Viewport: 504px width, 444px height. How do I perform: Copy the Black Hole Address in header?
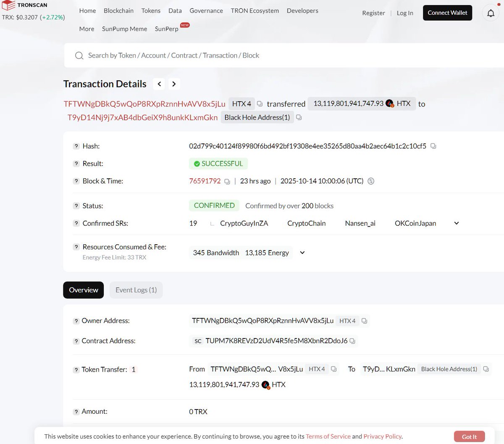coord(299,117)
